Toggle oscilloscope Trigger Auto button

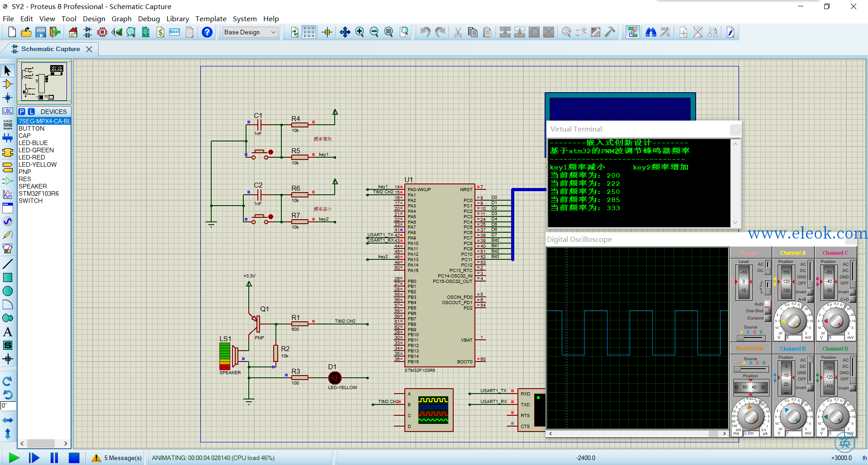pyautogui.click(x=768, y=304)
